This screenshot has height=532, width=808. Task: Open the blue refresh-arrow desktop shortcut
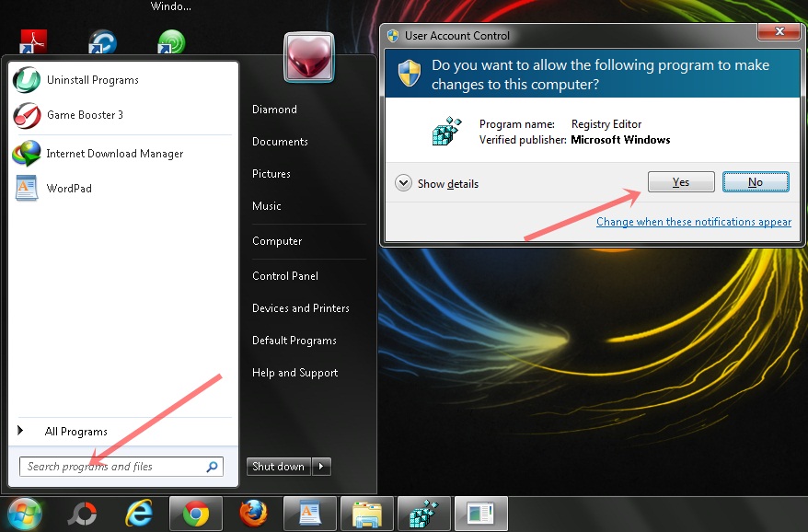[x=102, y=42]
